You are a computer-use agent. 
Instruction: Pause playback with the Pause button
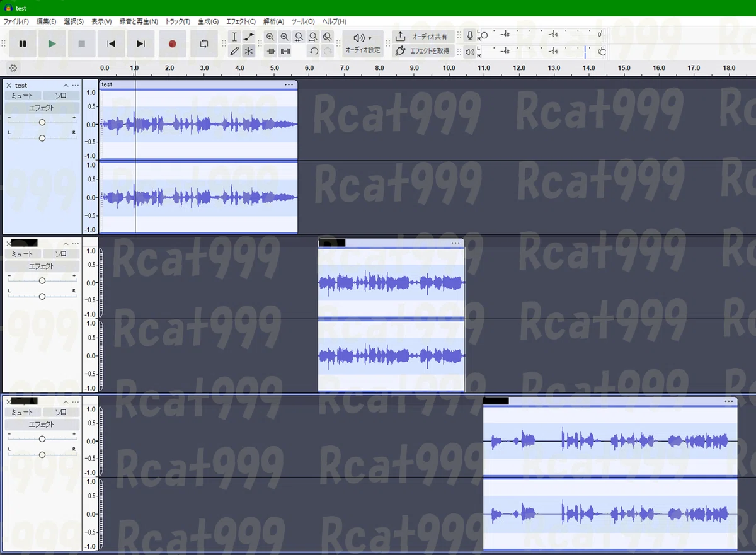click(x=23, y=43)
